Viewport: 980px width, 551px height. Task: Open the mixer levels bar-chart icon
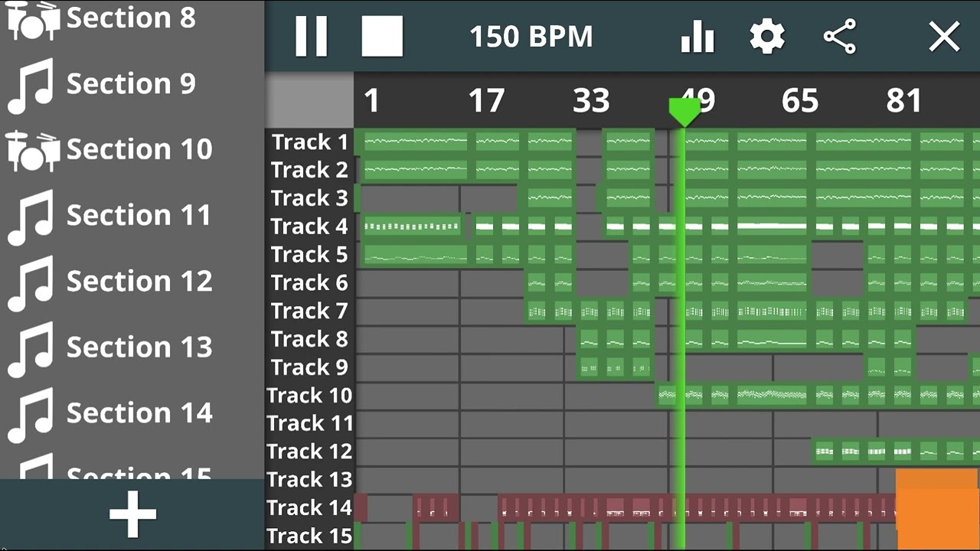coord(697,36)
